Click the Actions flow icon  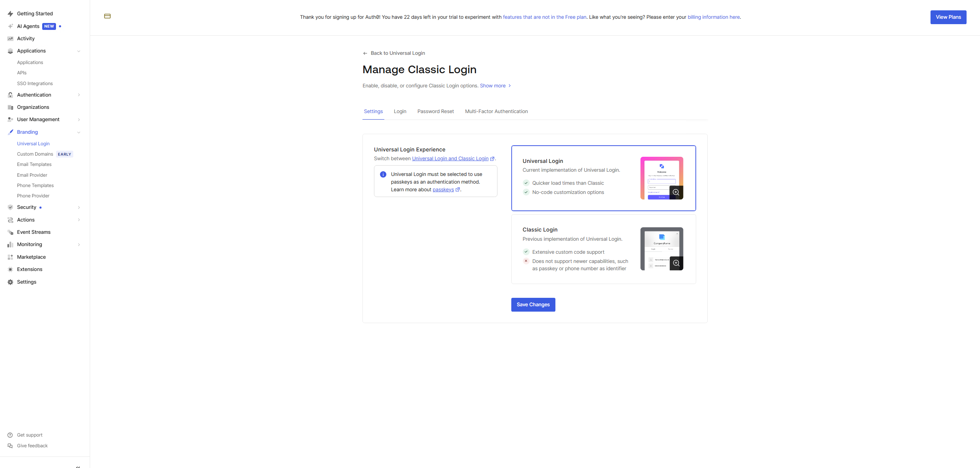coord(10,220)
